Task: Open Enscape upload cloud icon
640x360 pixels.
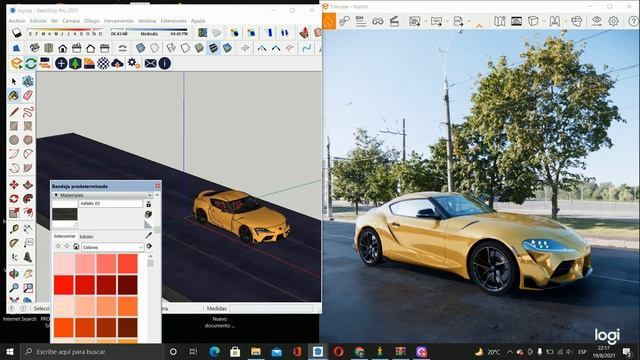Action: click(x=117, y=63)
